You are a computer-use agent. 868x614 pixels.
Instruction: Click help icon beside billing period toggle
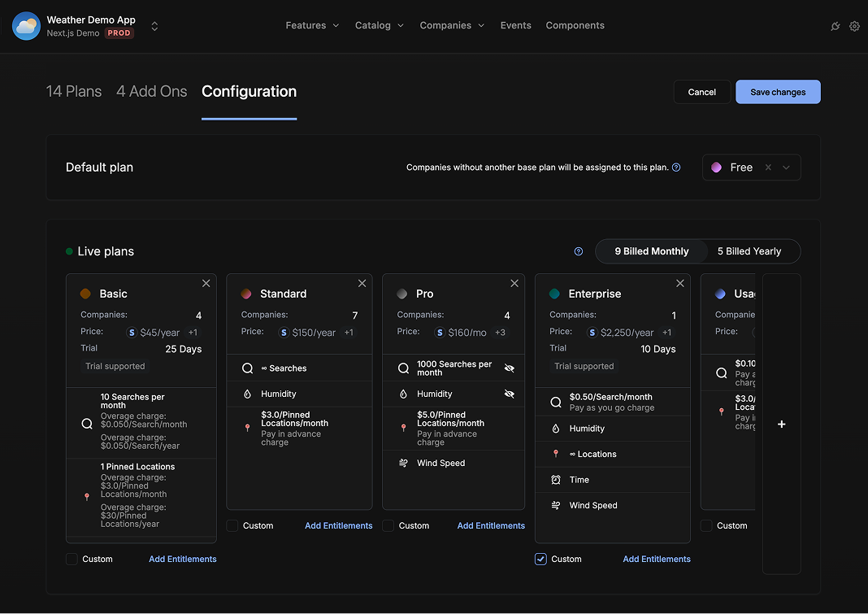pos(579,251)
